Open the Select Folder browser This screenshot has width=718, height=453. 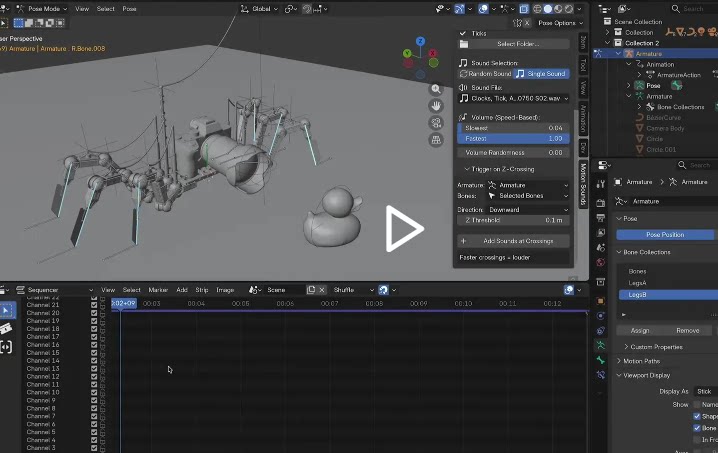pyautogui.click(x=517, y=44)
